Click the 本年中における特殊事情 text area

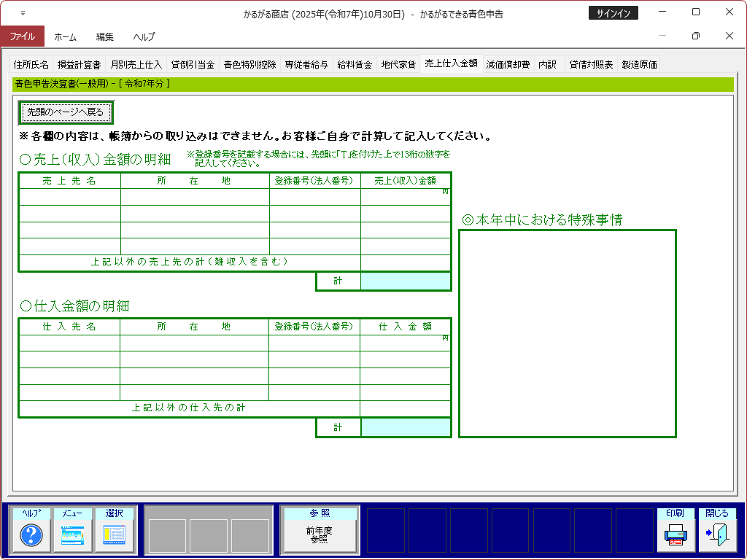tap(567, 333)
